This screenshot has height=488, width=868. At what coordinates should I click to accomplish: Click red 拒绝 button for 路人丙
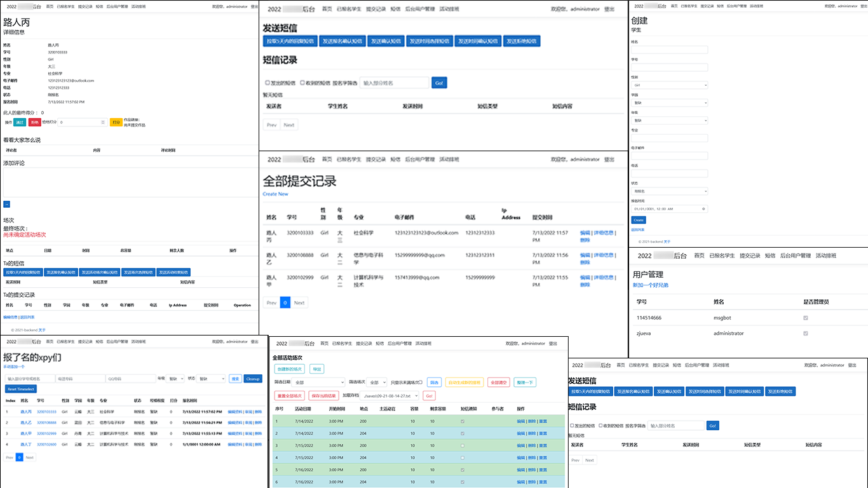point(34,122)
